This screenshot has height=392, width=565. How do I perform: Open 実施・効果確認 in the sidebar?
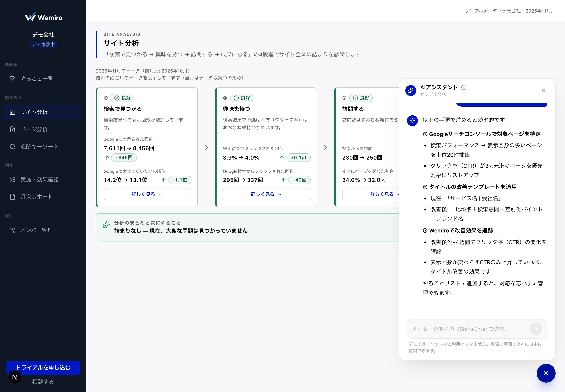pyautogui.click(x=43, y=180)
